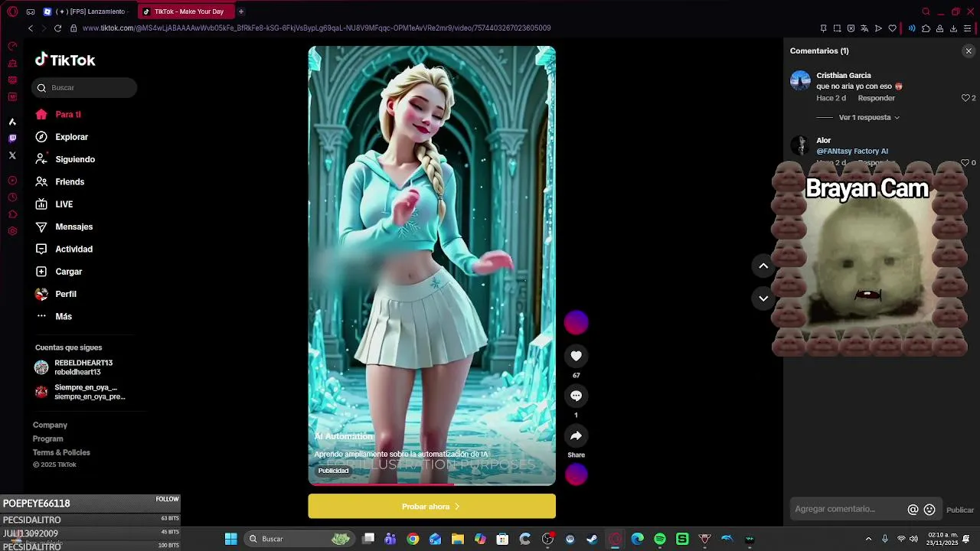
Task: Open the browser snapshot tool icon
Action: [837, 28]
